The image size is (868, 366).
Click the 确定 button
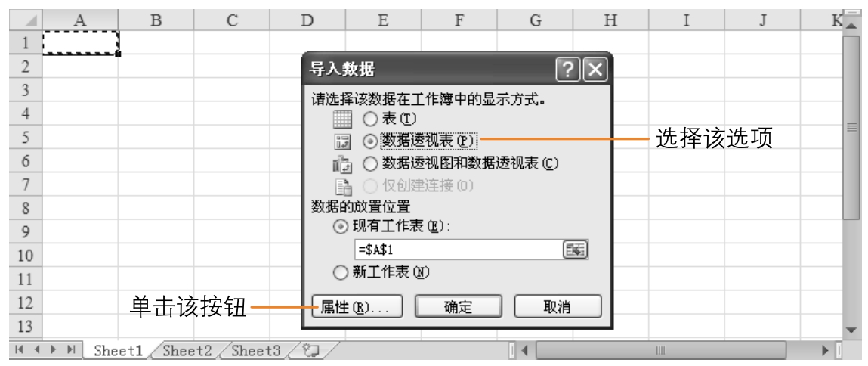[x=457, y=306]
